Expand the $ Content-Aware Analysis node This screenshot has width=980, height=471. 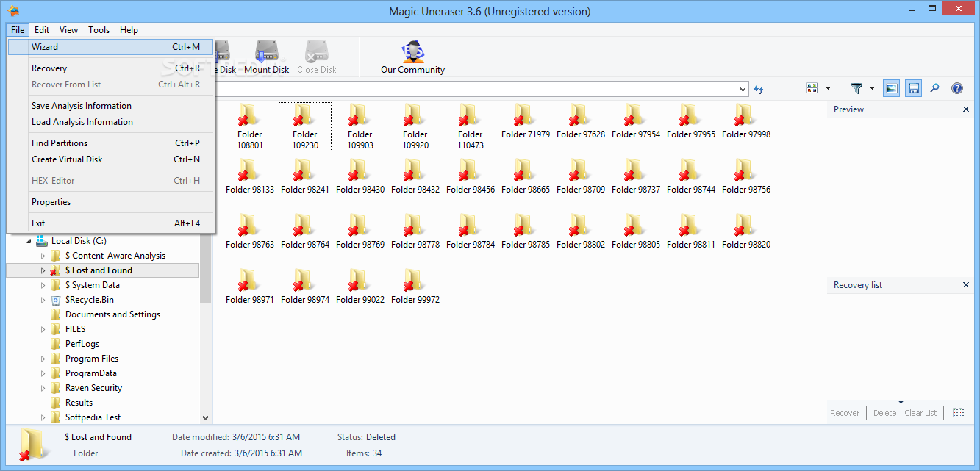[43, 256]
